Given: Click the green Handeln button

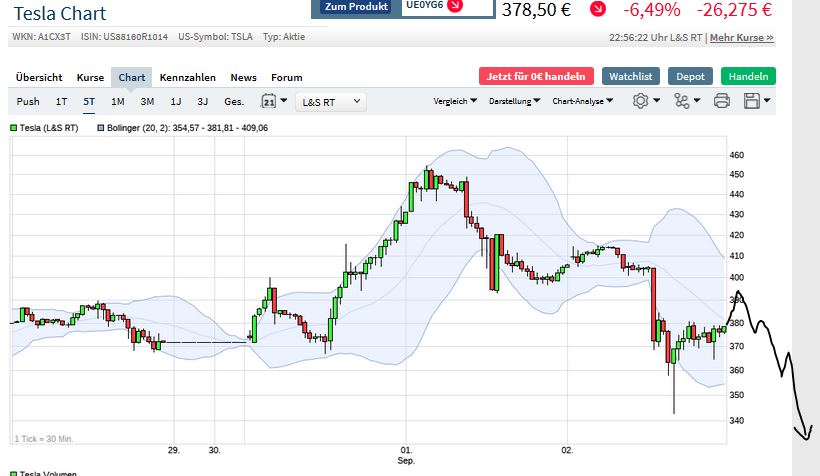Looking at the screenshot, I should tap(748, 76).
